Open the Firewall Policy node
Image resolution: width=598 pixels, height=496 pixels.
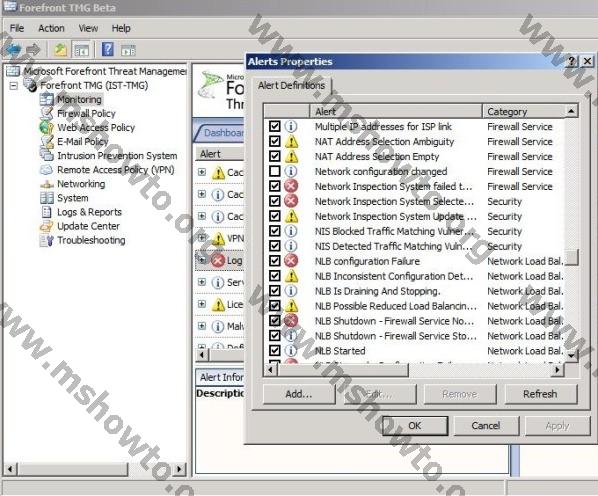pos(86,113)
